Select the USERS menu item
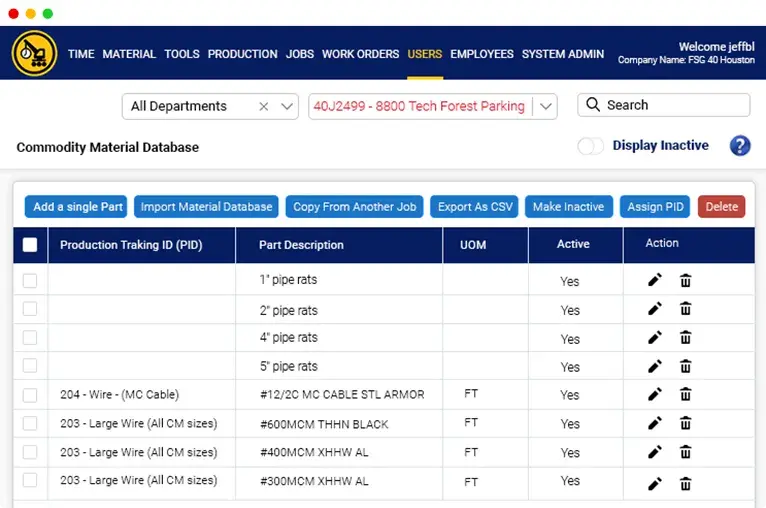The image size is (766, 508). tap(425, 54)
